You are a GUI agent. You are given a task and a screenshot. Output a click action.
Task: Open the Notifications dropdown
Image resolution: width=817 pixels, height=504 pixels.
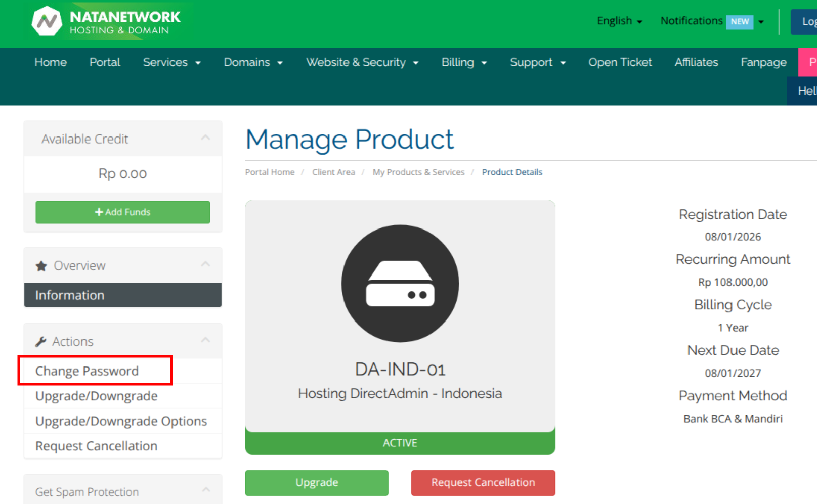tap(712, 21)
